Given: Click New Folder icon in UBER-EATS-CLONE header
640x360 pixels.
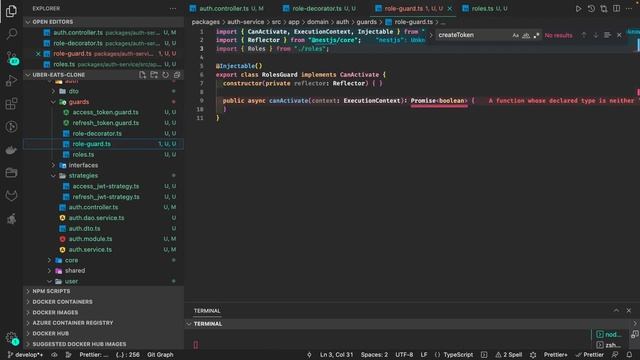Looking at the screenshot, I should point(154,75).
